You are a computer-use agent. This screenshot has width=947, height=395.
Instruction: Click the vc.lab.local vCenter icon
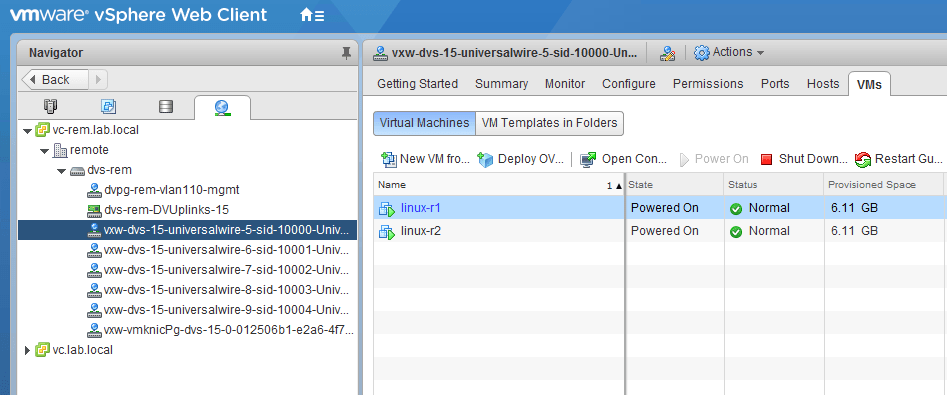coord(42,350)
